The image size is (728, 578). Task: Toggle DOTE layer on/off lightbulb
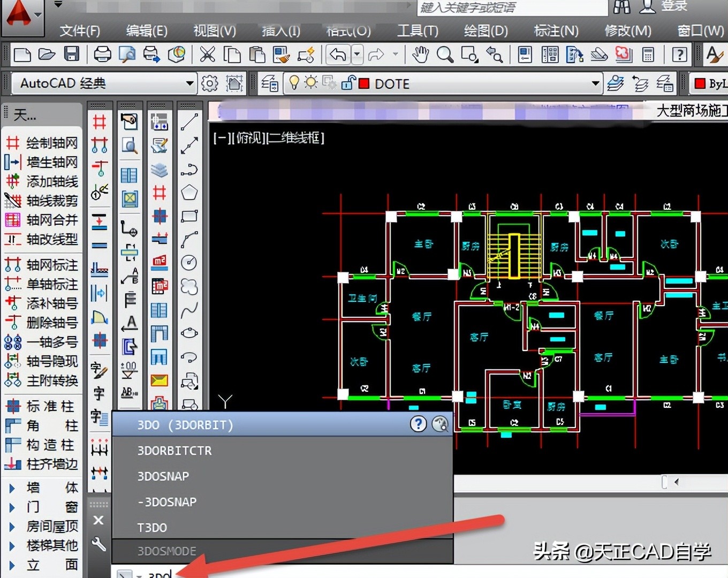tap(294, 83)
